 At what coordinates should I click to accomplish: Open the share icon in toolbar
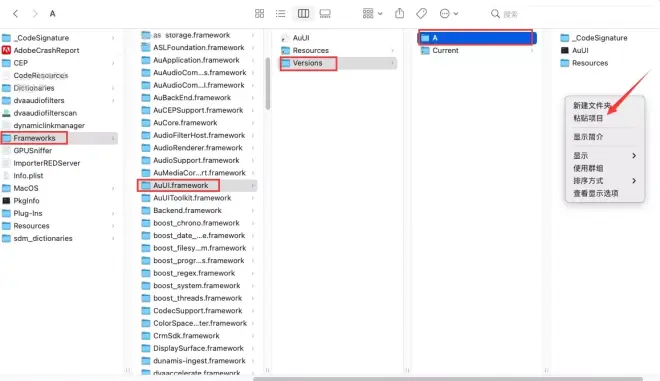point(399,13)
